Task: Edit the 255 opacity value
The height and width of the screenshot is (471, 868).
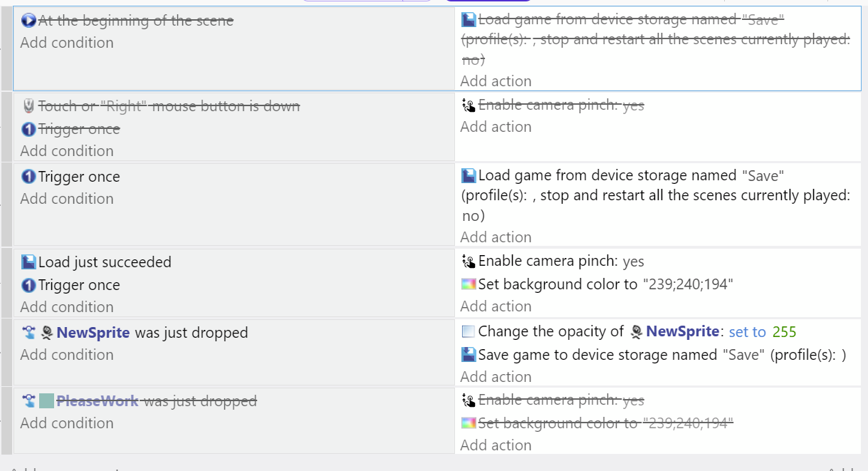Action: click(784, 332)
